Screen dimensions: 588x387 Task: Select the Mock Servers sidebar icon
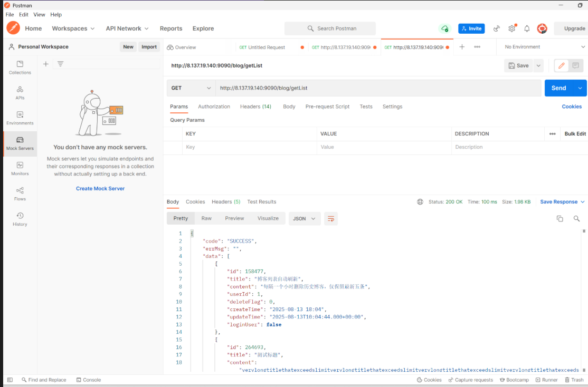(x=20, y=143)
